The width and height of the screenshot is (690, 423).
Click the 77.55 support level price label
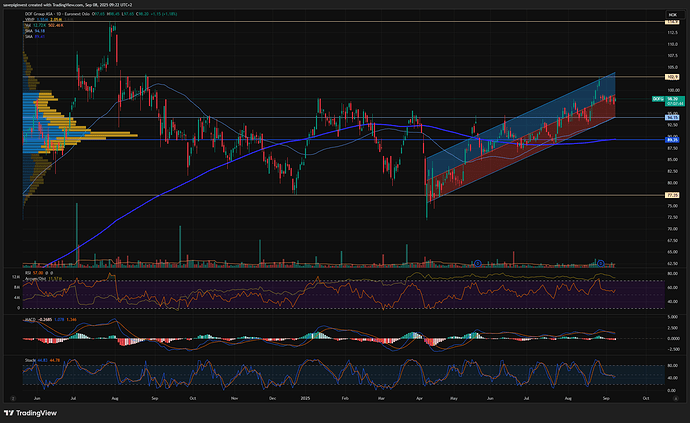click(673, 195)
